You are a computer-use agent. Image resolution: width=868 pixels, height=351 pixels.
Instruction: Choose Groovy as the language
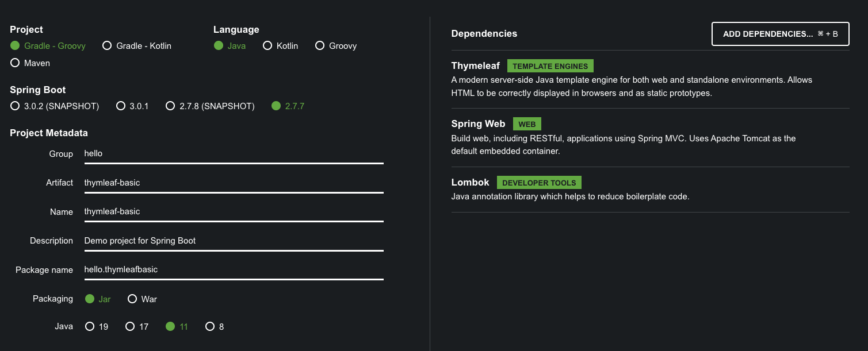[337, 46]
